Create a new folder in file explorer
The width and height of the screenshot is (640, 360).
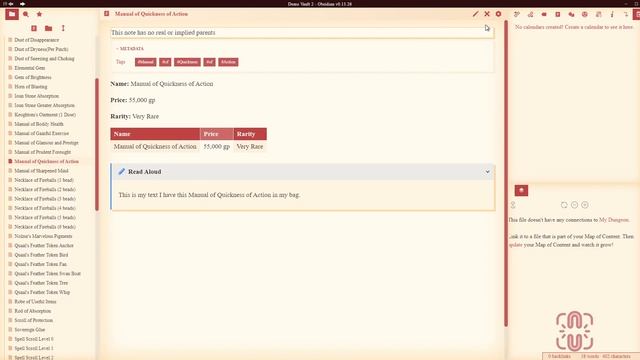pos(49,28)
